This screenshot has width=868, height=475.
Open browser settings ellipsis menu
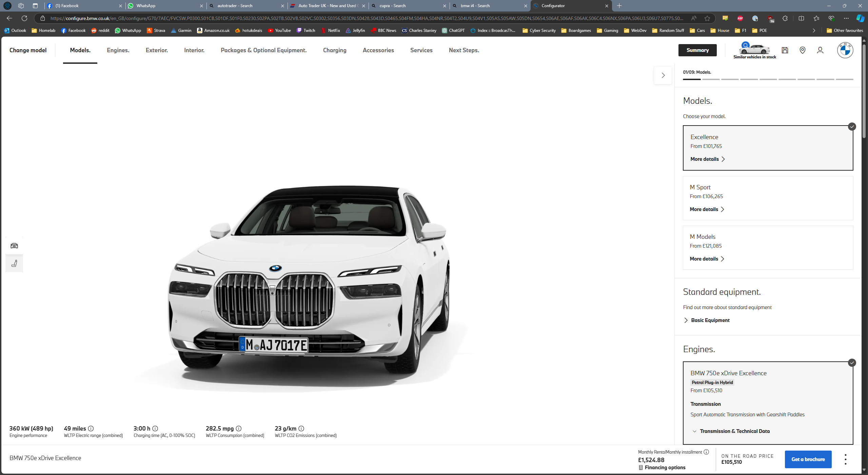coord(846,18)
